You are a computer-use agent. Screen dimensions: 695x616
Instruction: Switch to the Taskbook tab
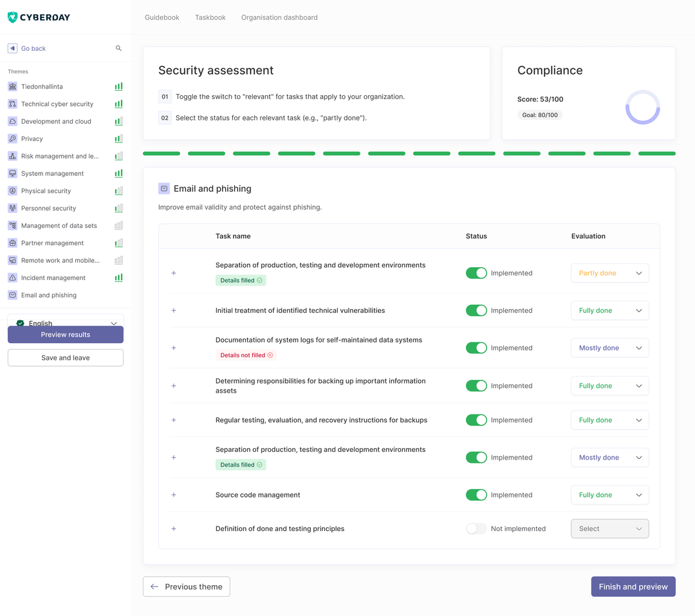point(210,17)
